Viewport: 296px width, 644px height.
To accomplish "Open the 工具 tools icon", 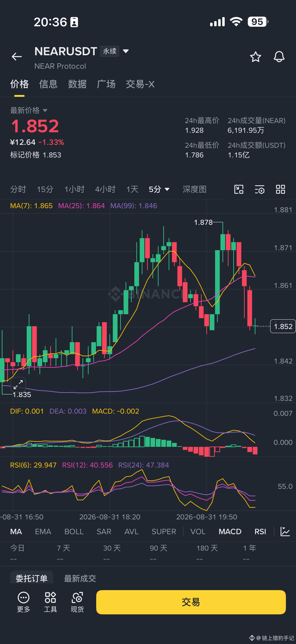I will tap(50, 602).
